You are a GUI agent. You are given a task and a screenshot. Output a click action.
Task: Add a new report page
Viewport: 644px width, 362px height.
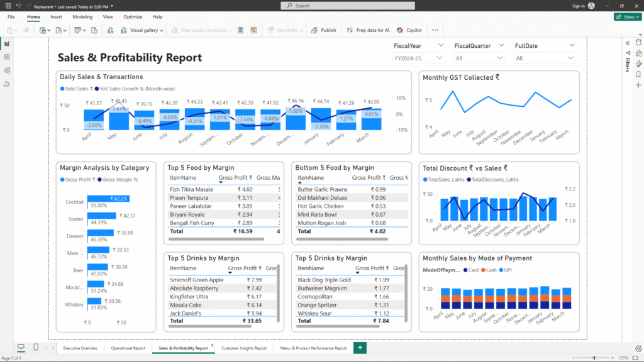360,348
